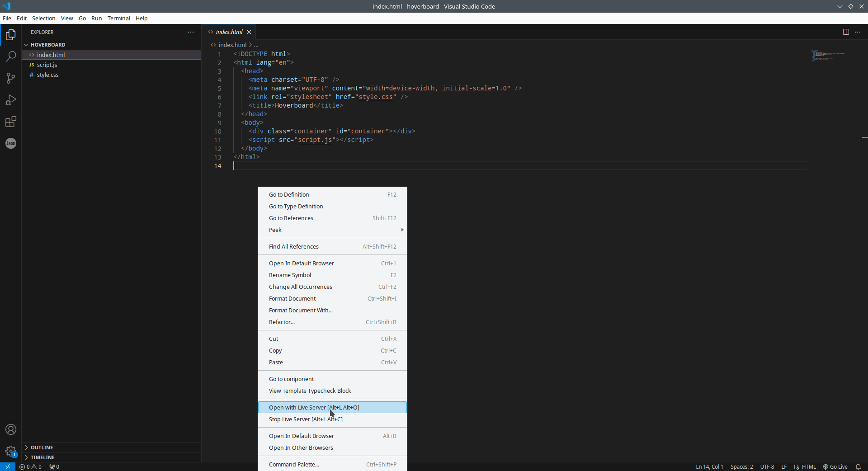Open the Extensions view
868x471 pixels.
click(x=11, y=122)
